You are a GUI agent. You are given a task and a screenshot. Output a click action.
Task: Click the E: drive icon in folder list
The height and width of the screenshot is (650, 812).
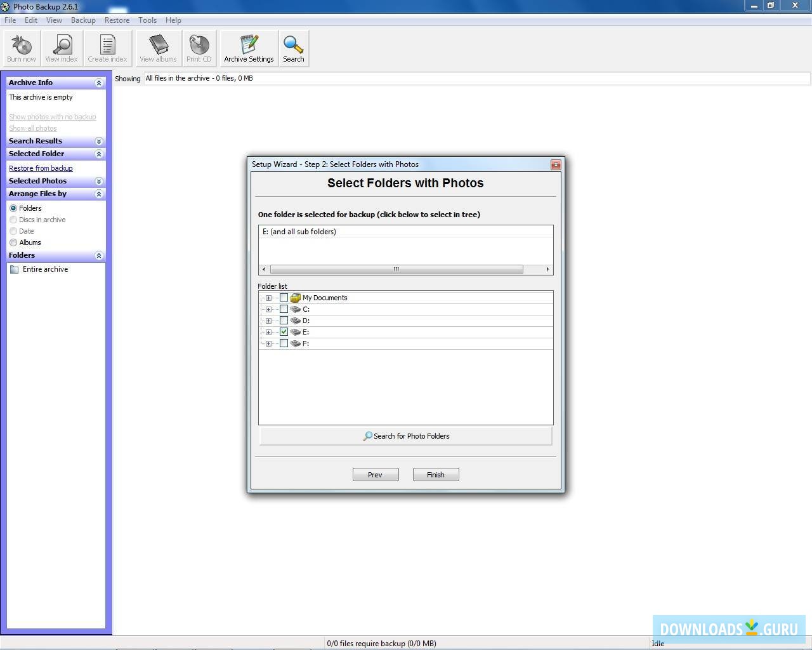pos(295,332)
